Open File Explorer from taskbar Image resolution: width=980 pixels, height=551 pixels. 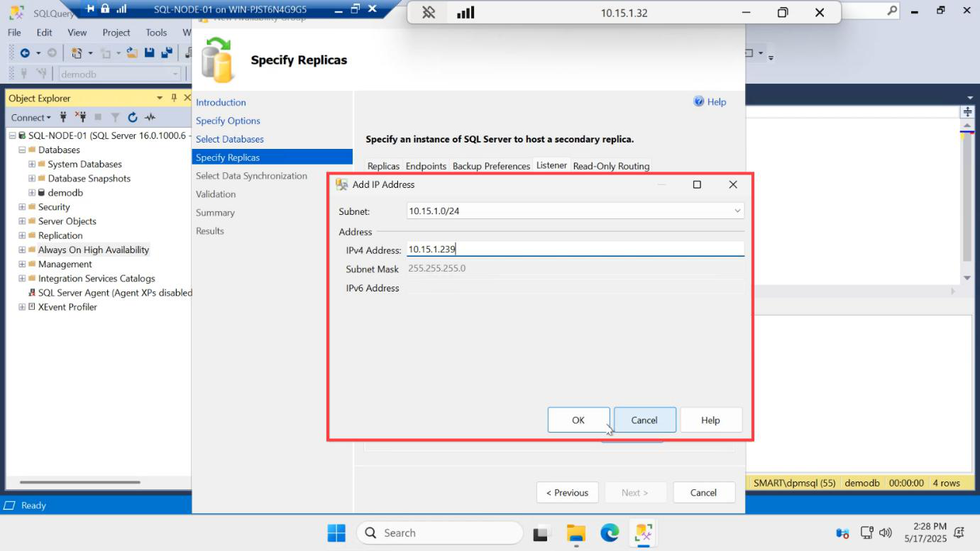click(576, 533)
